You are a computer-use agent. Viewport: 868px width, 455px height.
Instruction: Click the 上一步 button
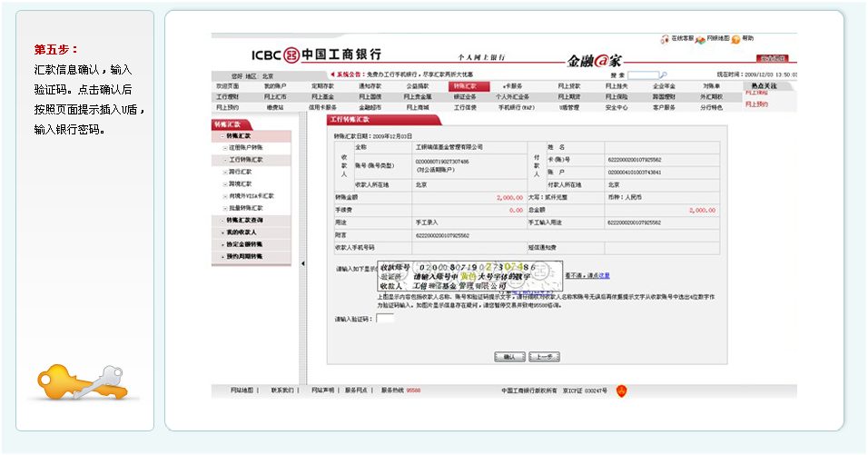click(544, 357)
